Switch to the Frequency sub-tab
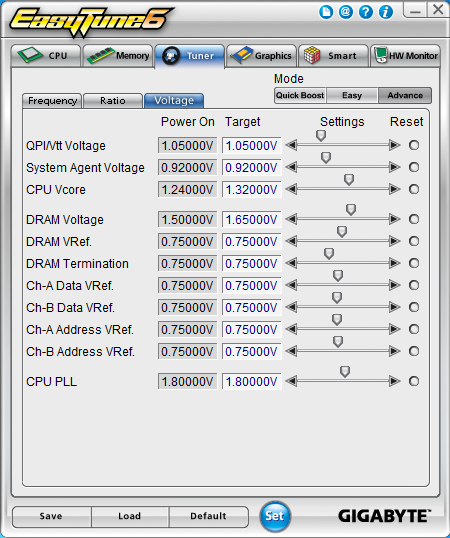The height and width of the screenshot is (538, 450). coord(52,101)
